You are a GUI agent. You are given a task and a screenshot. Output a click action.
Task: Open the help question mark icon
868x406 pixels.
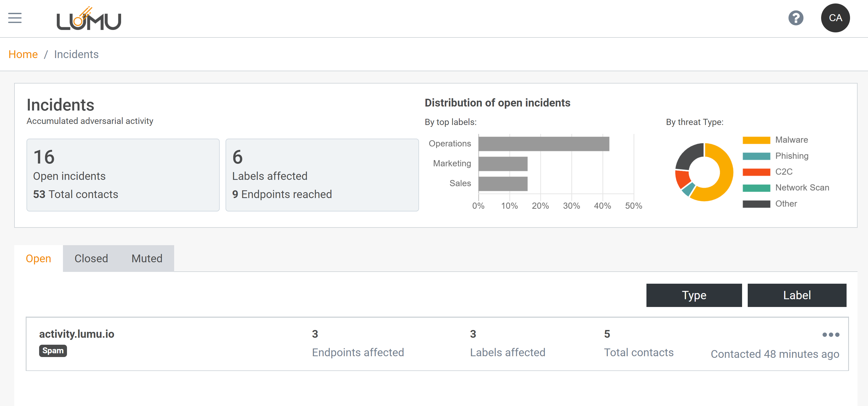796,18
